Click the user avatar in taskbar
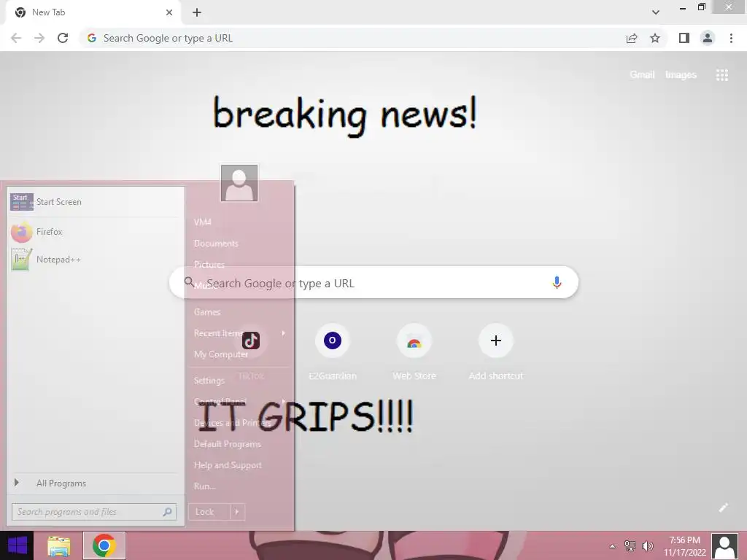747x560 pixels. 724,546
